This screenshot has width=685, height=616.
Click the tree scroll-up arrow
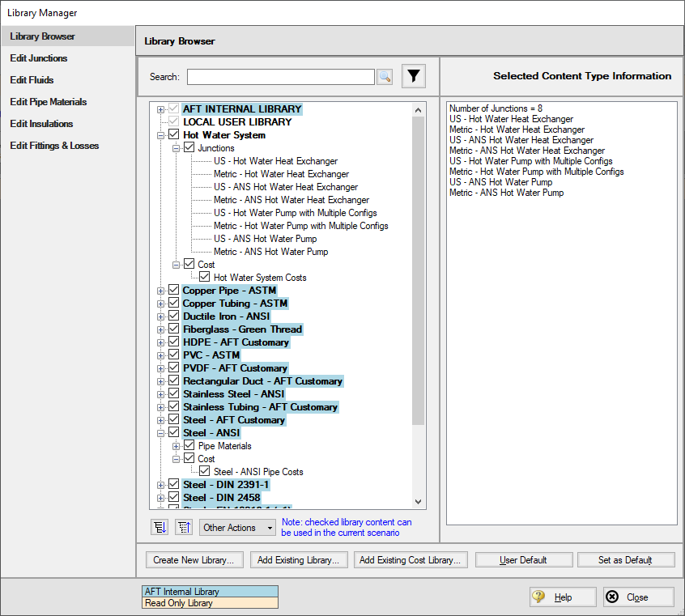click(x=418, y=110)
